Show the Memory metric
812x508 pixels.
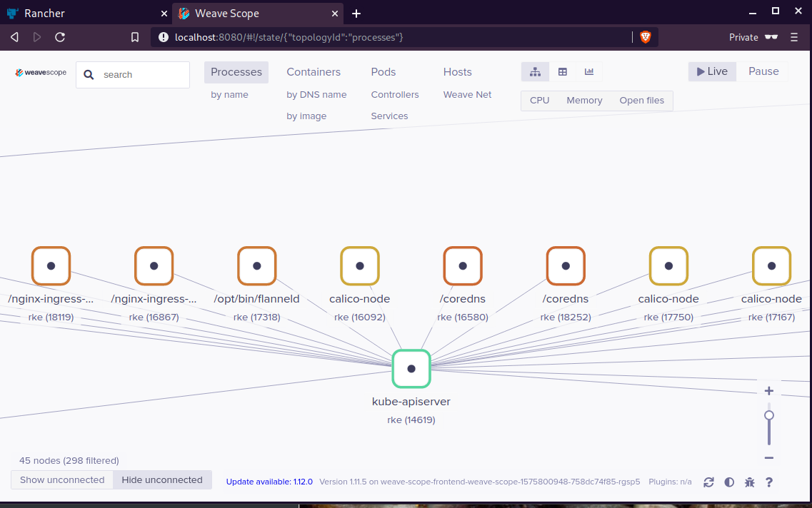(x=584, y=101)
